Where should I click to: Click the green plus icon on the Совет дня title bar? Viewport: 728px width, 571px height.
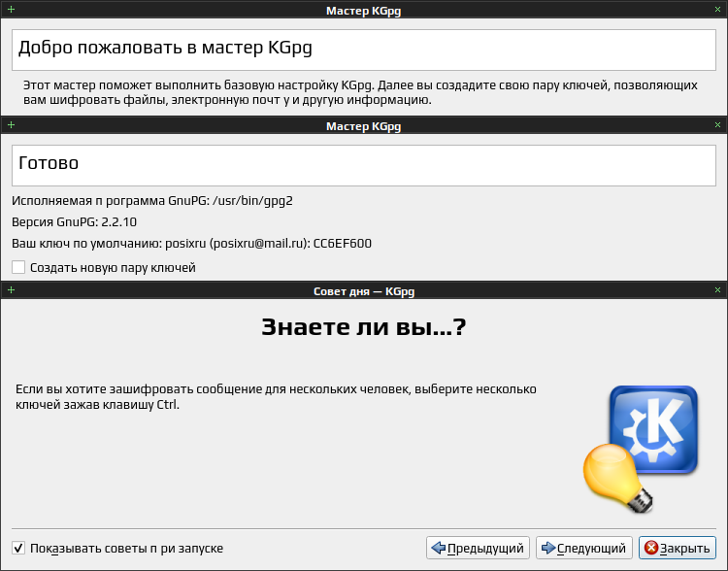[x=11, y=290]
